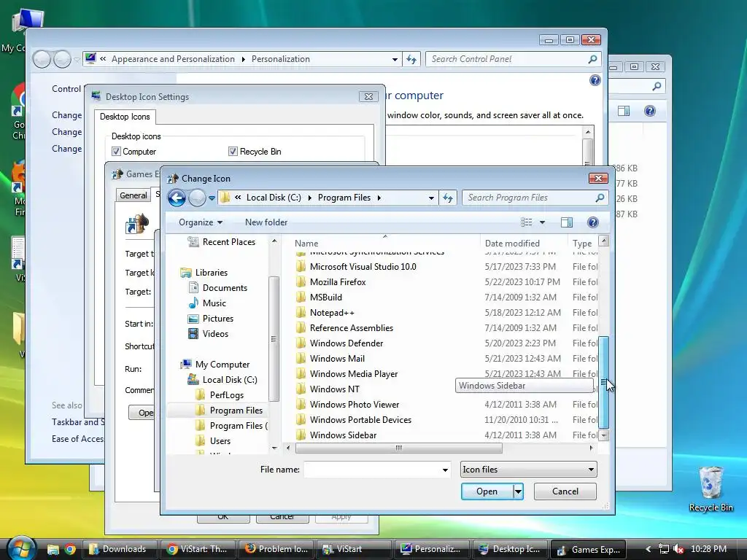747x560 pixels.
Task: Select the Documents library icon
Action: 193,287
